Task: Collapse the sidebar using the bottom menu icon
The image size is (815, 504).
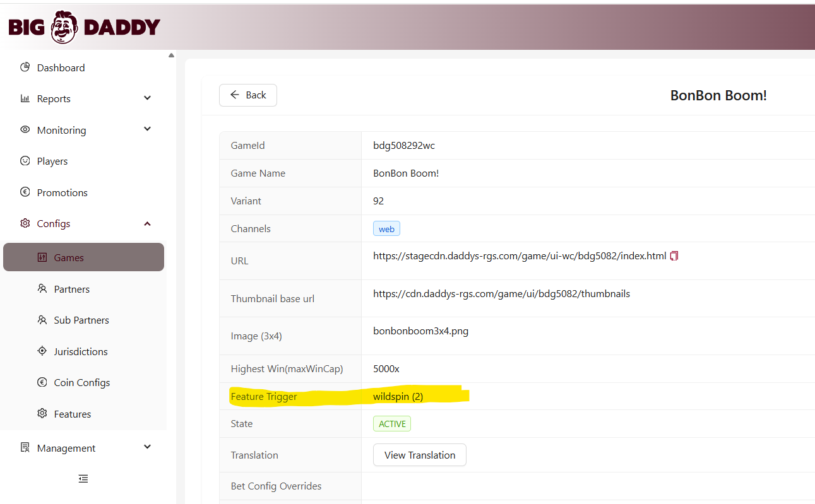Action: click(83, 479)
